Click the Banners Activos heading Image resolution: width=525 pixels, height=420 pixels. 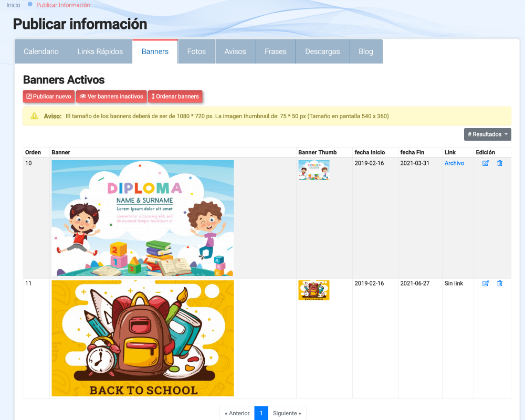tap(64, 80)
